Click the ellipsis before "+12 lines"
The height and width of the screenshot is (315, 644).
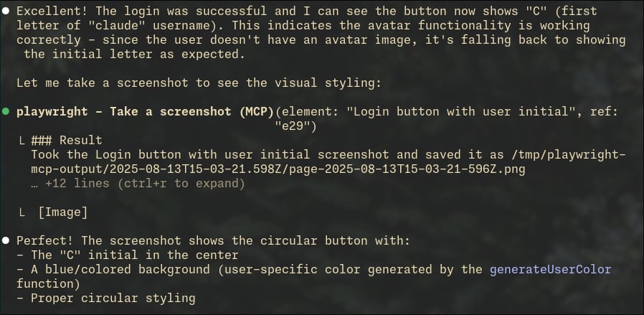34,184
